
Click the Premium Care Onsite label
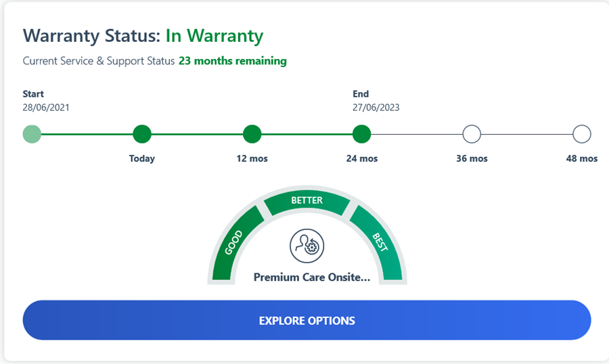click(312, 277)
